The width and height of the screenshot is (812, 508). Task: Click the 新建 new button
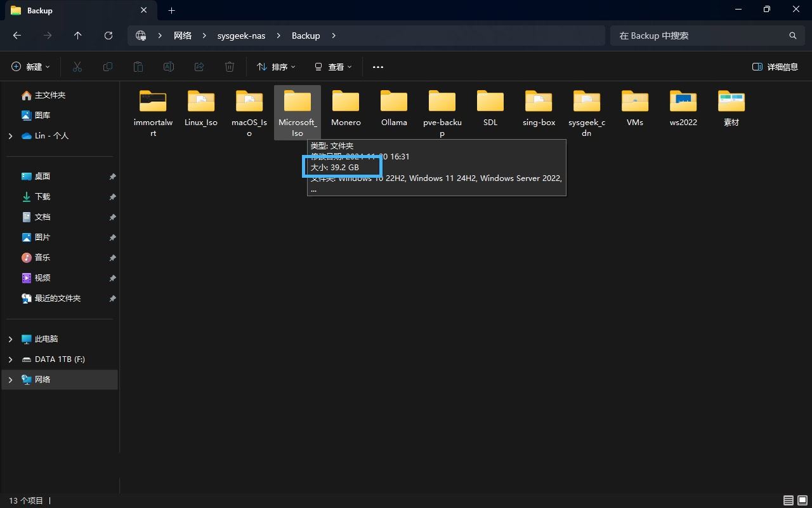pos(30,67)
